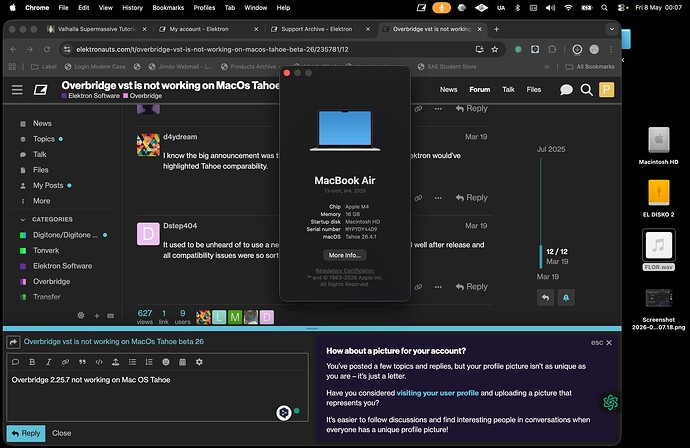Viewport: 690px width, 448px height.
Task: Select the EL DISKO 2 desktop drive
Action: (x=658, y=198)
